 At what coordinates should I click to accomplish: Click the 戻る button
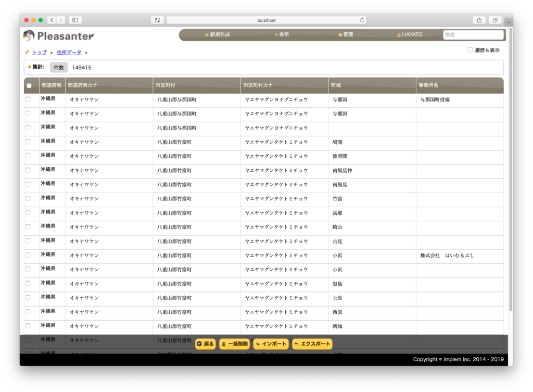tap(206, 344)
